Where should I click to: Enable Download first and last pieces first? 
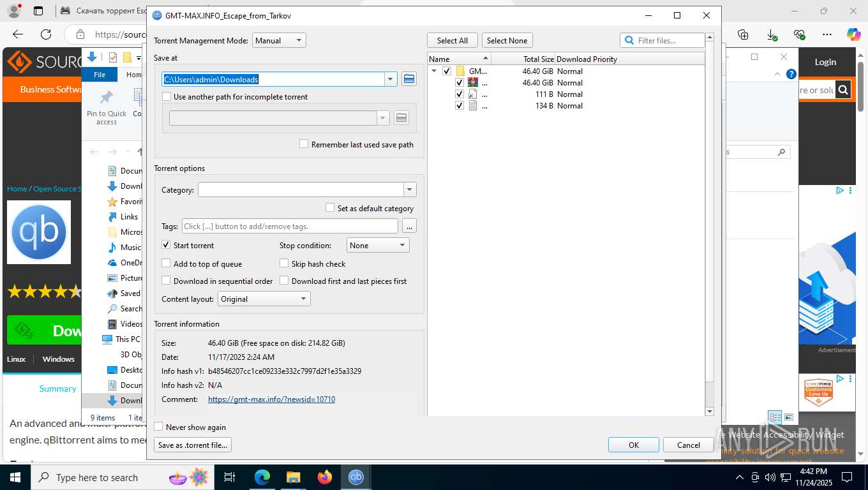click(284, 281)
